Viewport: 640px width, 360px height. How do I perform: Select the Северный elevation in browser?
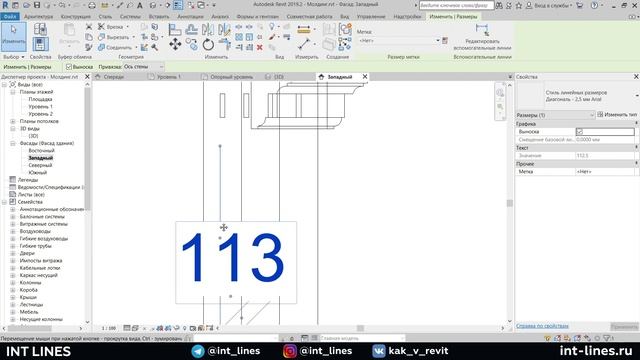pos(40,165)
